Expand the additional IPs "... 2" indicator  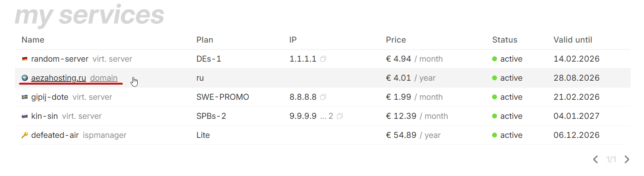[326, 116]
